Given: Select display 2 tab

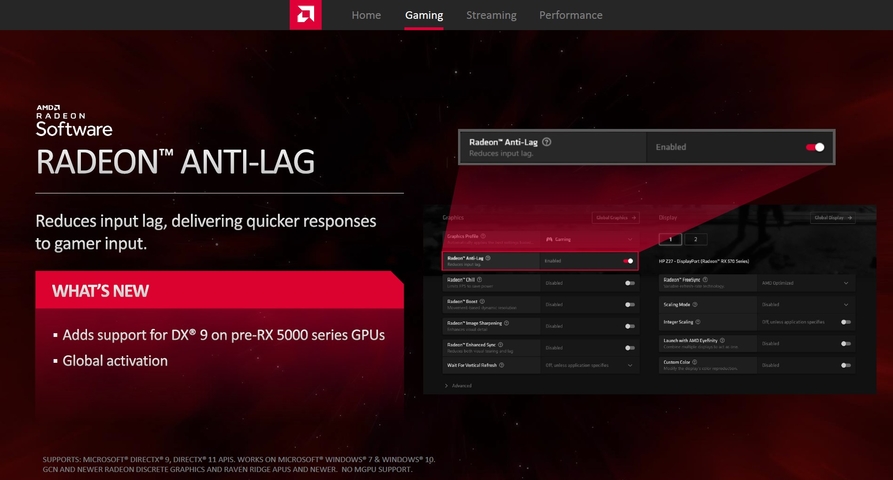Looking at the screenshot, I should [x=695, y=239].
